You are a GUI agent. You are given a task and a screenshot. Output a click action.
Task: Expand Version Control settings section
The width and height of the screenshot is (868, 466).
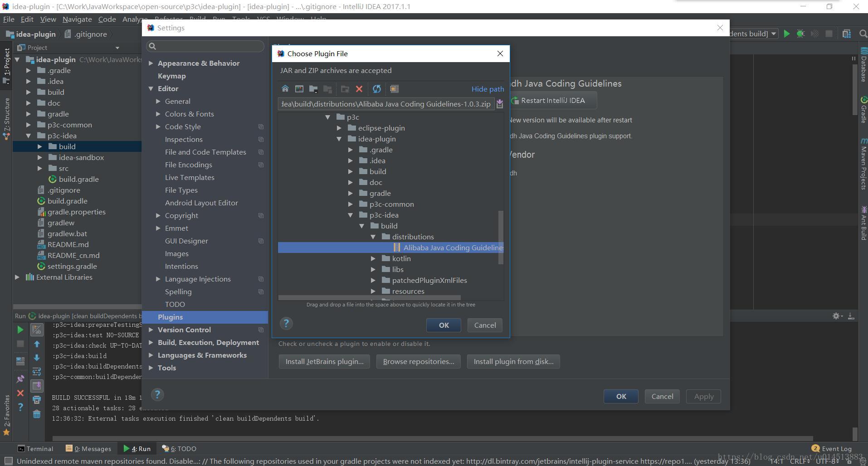(x=151, y=330)
